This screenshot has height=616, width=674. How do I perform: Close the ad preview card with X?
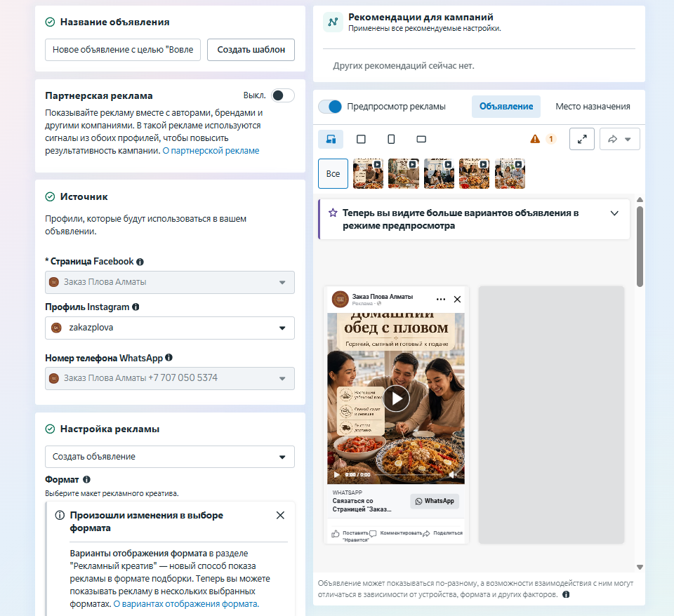pos(457,300)
